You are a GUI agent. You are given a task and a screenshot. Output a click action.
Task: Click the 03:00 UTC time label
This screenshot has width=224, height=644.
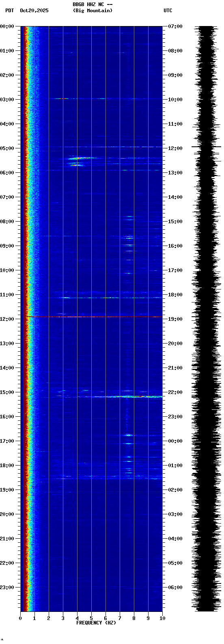[175, 514]
